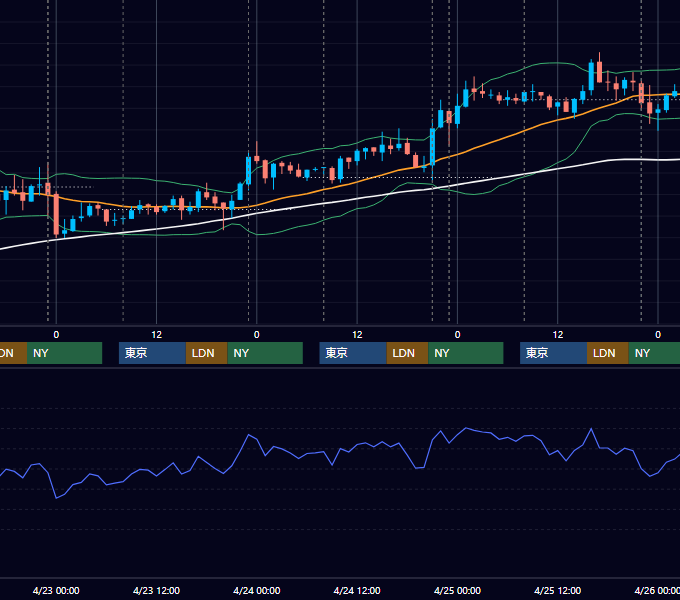Click the hour label 12 on 4/25
Screen dimensions: 680x600
coord(558,335)
